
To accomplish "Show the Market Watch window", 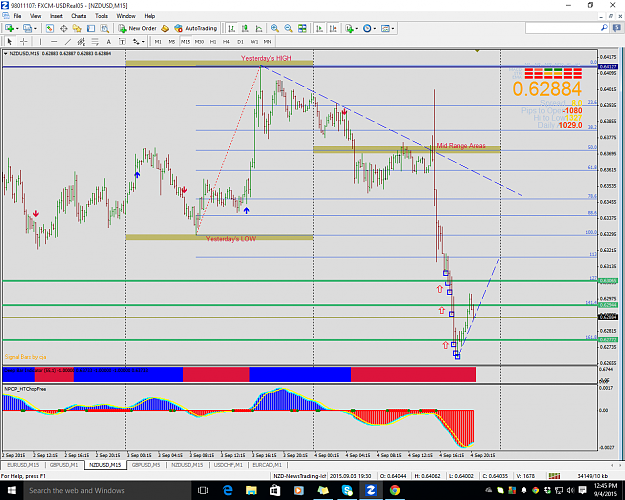I will [50, 28].
